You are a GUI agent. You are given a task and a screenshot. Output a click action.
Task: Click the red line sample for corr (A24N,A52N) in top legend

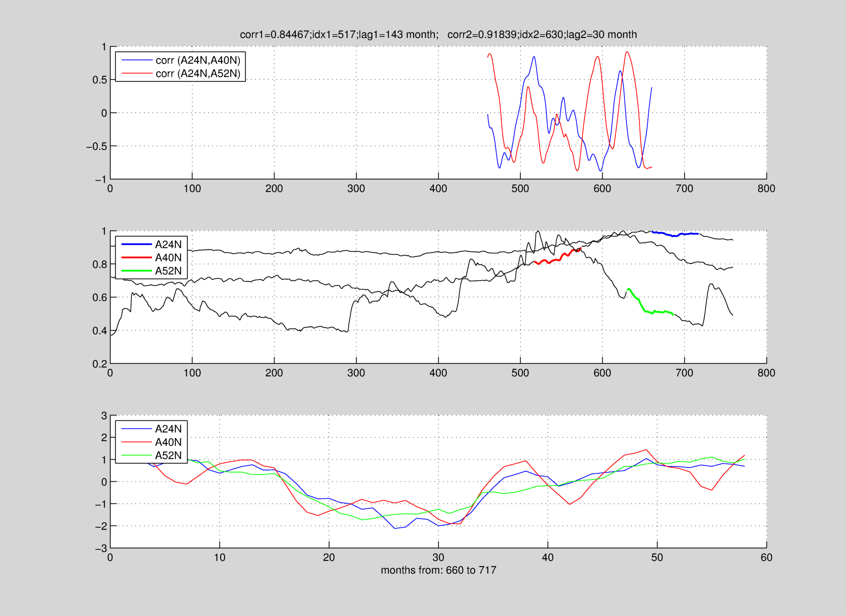point(137,73)
